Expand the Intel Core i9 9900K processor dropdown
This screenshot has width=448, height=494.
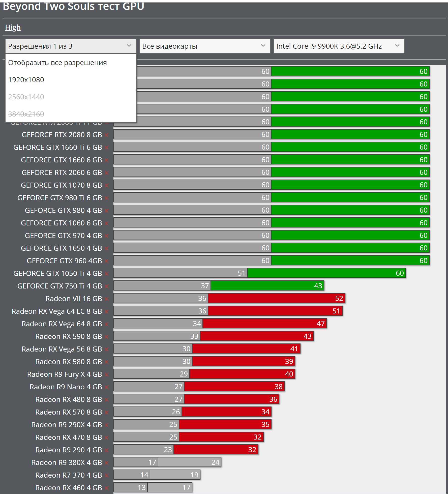(339, 46)
